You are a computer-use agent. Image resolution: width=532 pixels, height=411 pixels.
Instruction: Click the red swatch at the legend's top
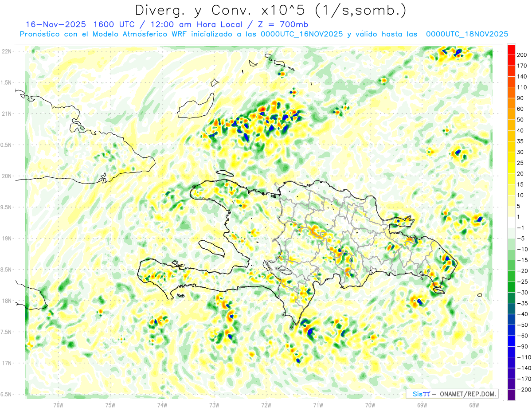click(511, 49)
